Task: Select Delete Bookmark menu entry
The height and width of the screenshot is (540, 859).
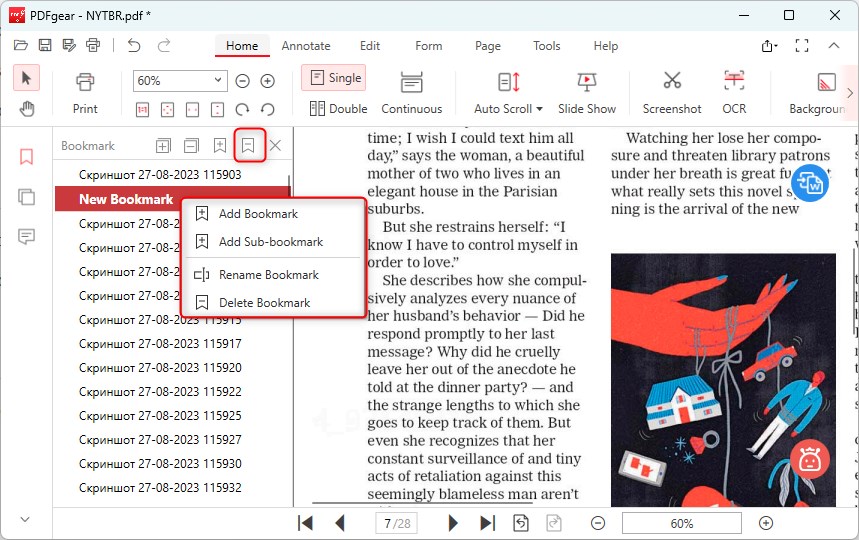Action: pyautogui.click(x=264, y=303)
